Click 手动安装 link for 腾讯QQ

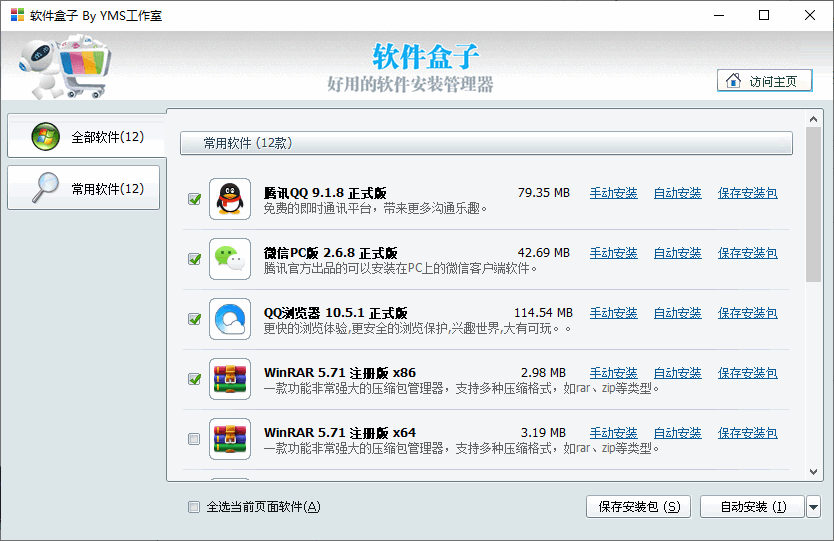[x=613, y=193]
